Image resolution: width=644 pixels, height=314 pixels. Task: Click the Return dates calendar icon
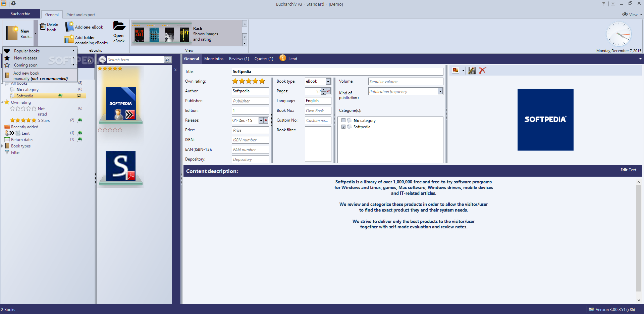7,139
